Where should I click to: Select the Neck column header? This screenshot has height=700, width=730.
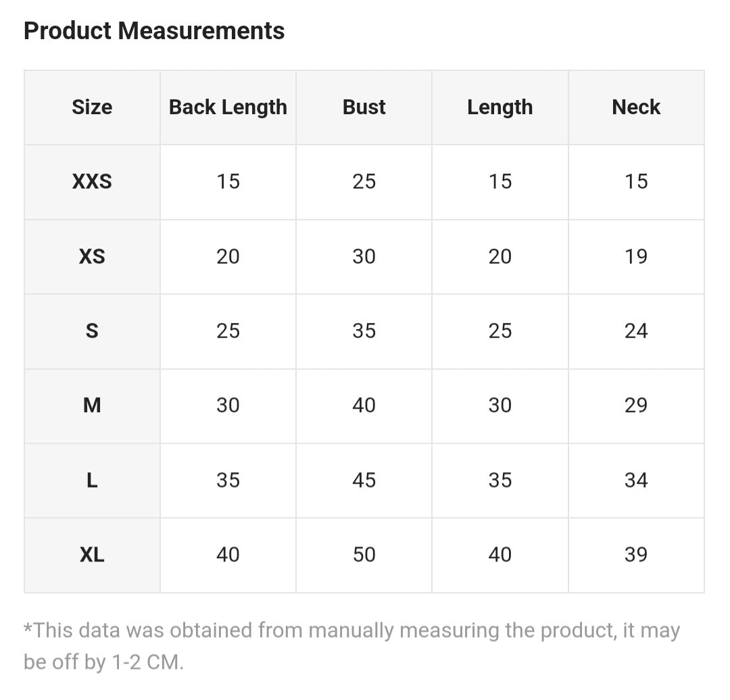point(636,107)
